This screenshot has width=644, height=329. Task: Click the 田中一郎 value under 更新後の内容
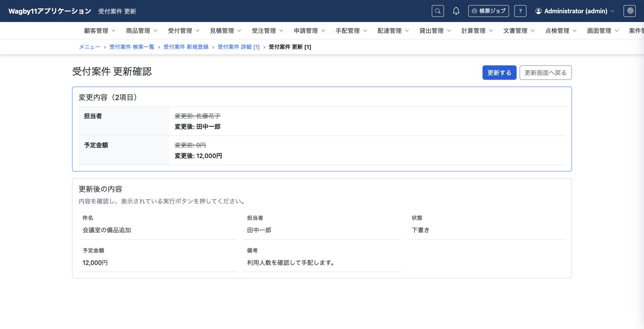(259, 230)
